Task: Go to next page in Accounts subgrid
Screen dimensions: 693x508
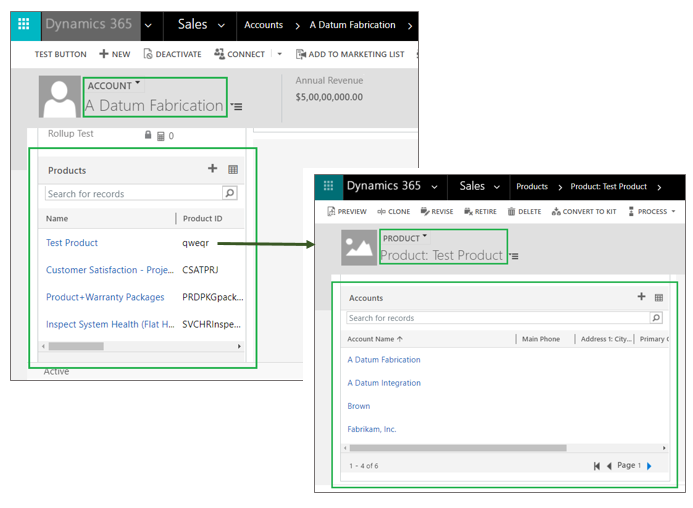Action: point(649,466)
